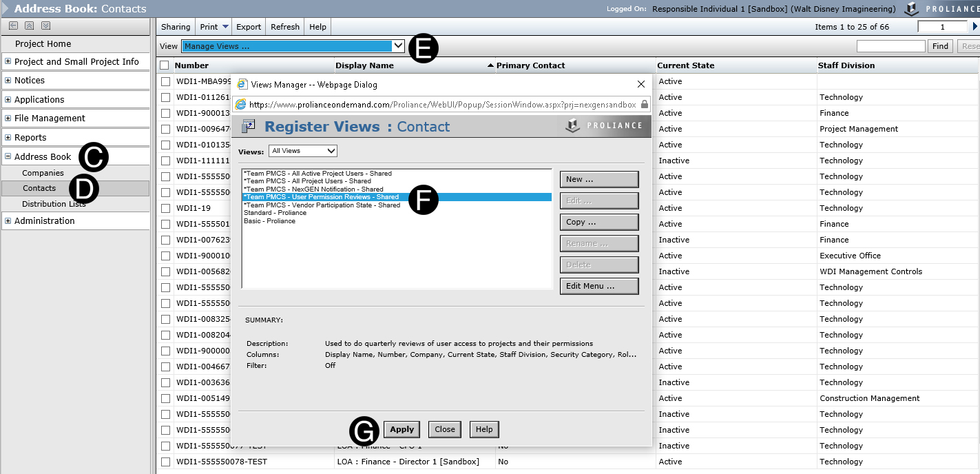Click the back arrow icon in sidebar header
Viewport: 980px width, 474px height.
(13, 25)
